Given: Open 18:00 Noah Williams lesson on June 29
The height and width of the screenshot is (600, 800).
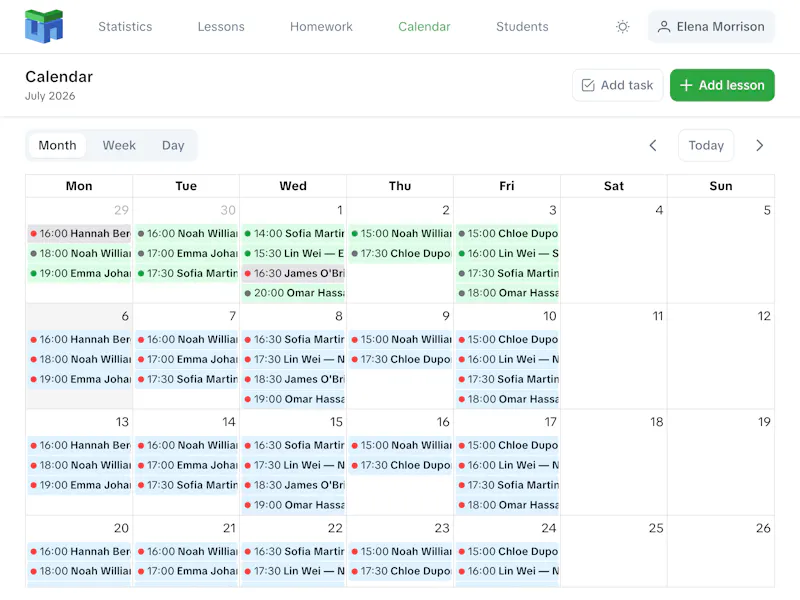Looking at the screenshot, I should coord(80,254).
